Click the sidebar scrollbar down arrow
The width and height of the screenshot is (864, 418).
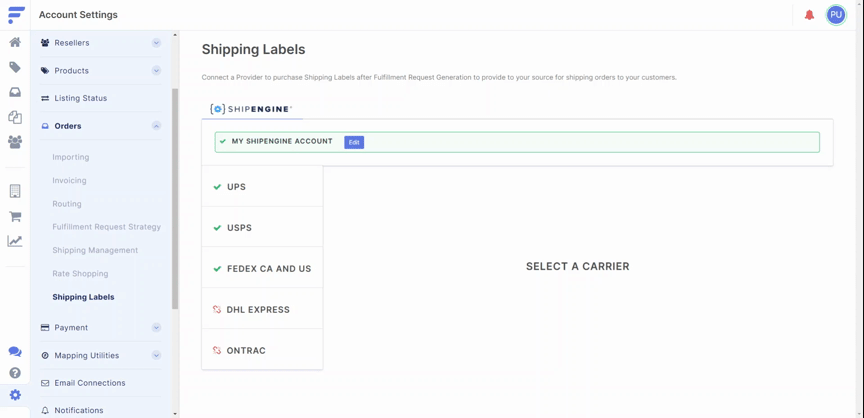pos(175,413)
